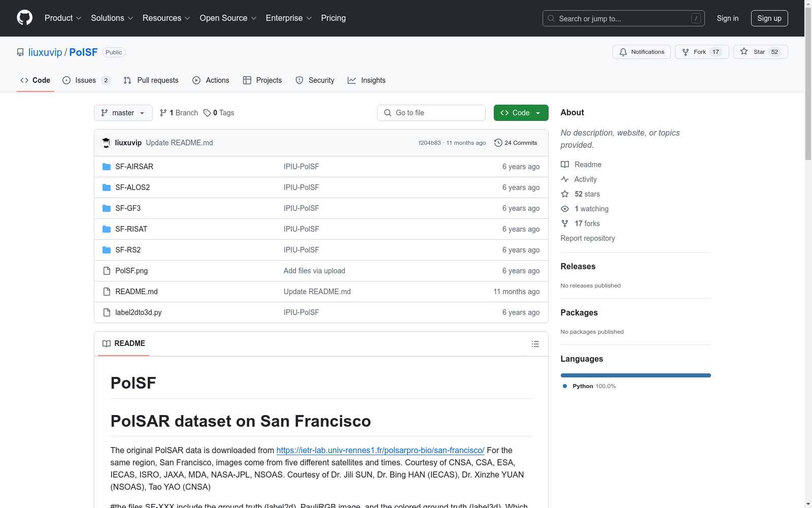Open the master branch dropdown
Image resolution: width=812 pixels, height=508 pixels.
click(x=123, y=113)
